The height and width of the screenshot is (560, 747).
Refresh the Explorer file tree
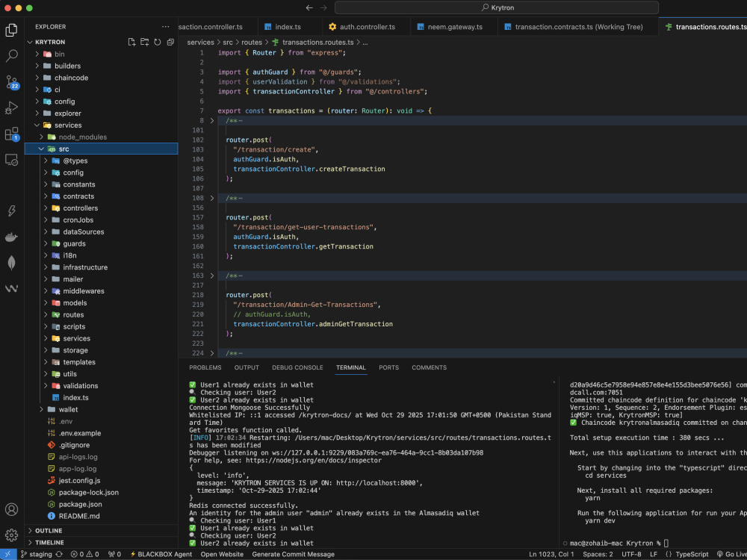coord(157,42)
